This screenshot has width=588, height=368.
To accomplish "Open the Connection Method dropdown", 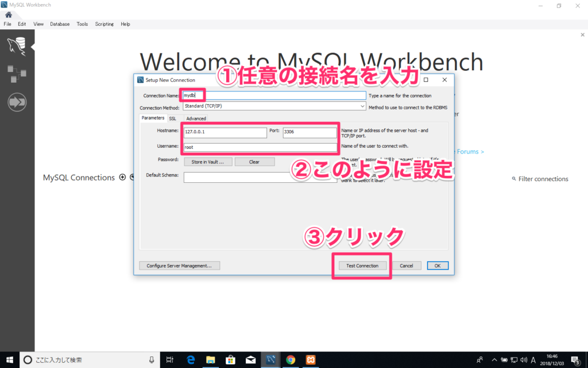I will 361,106.
